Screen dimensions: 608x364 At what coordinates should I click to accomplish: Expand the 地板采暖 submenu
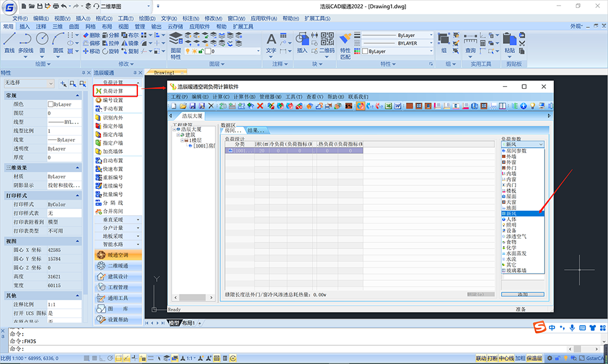[x=117, y=236]
